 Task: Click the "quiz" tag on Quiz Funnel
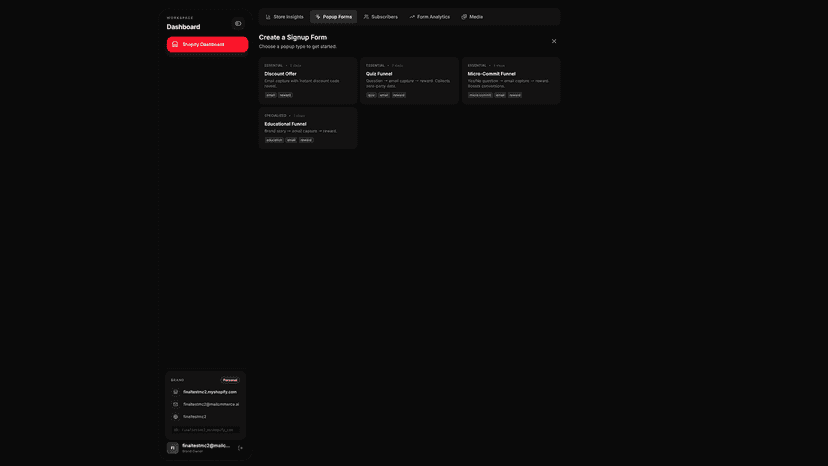point(371,95)
